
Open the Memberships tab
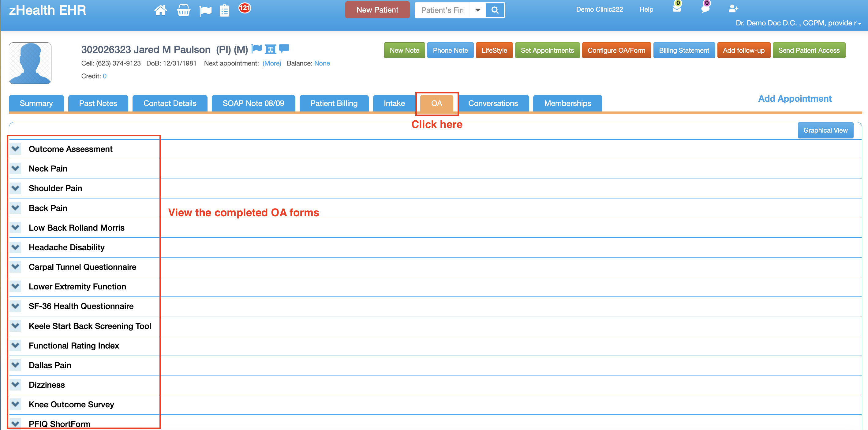(x=568, y=103)
